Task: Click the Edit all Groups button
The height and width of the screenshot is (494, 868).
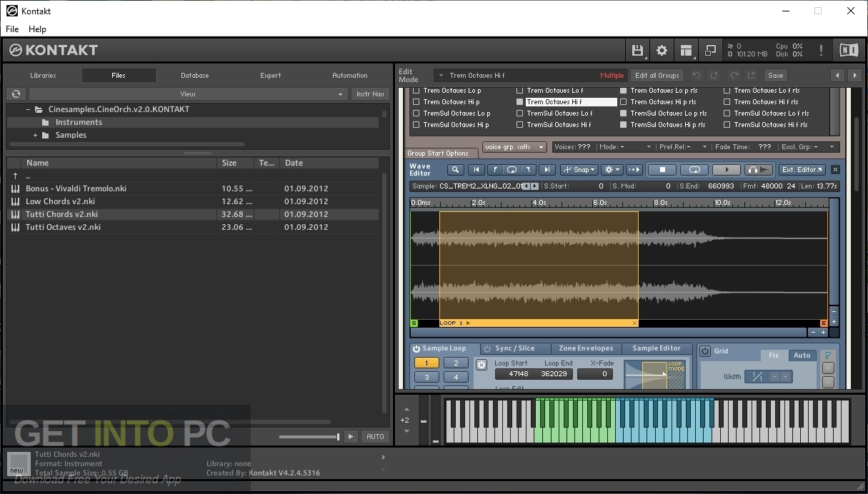Action: coord(657,75)
